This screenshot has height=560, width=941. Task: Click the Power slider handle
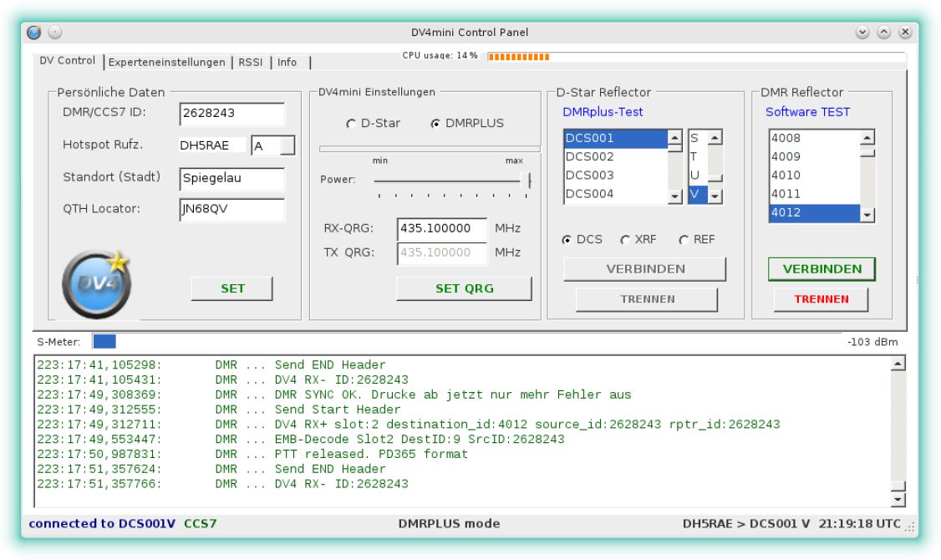pos(526,180)
